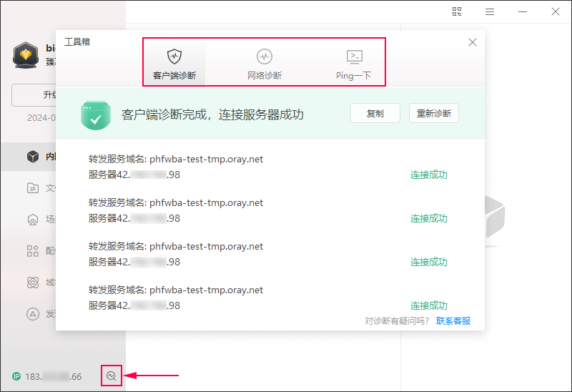This screenshot has height=392, width=572.
Task: Open the Ping一下 tab
Action: (354, 63)
